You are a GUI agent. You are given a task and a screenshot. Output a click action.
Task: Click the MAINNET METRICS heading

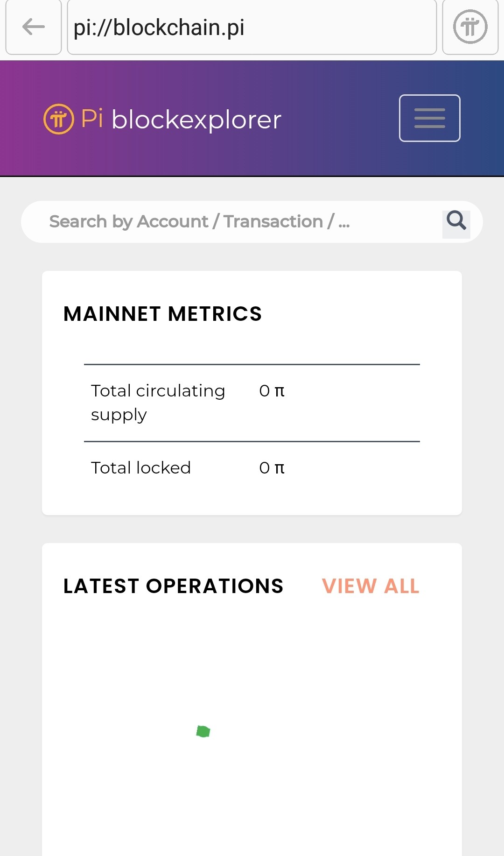162,314
